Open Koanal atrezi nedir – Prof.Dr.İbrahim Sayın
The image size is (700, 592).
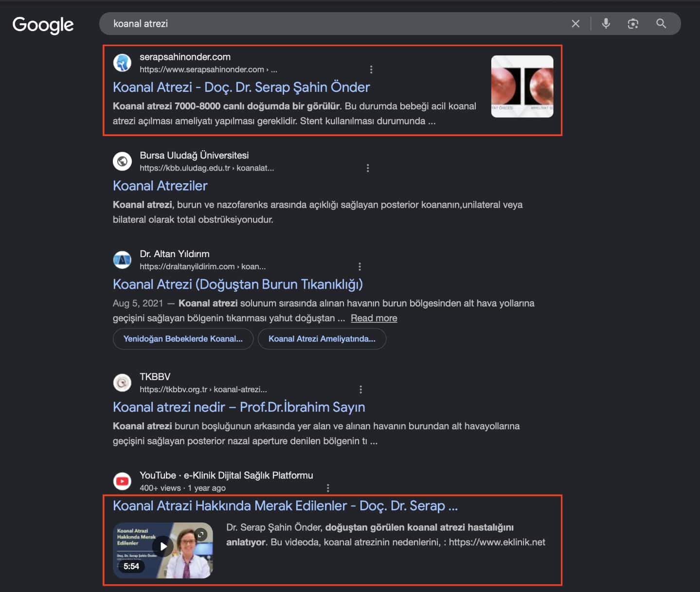click(239, 407)
